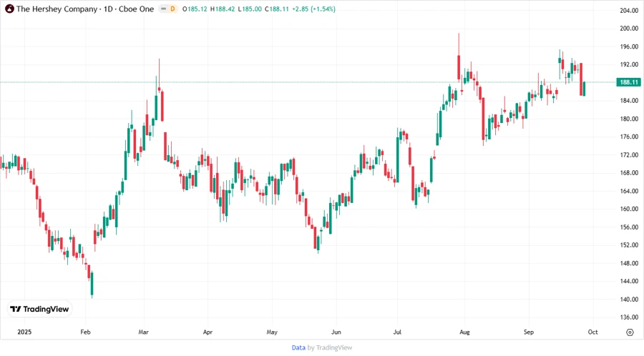Click the 172.00 price axis label

coord(629,155)
